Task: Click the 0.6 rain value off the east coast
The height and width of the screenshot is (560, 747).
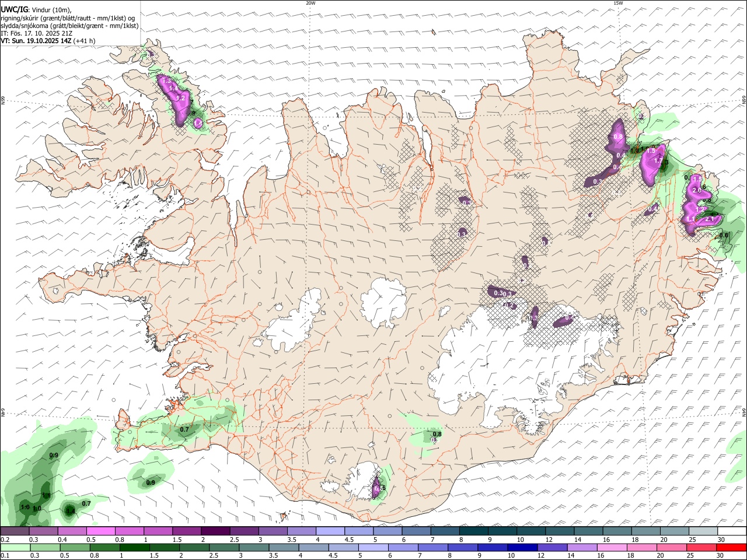Action: coord(724,235)
